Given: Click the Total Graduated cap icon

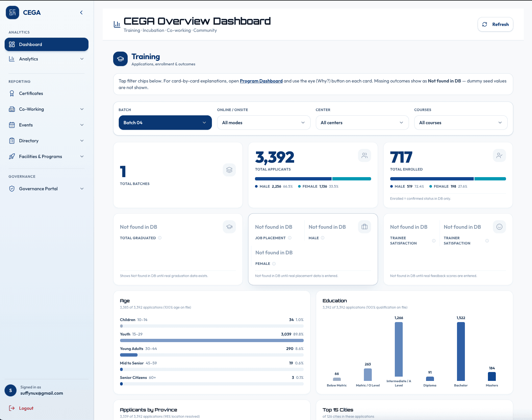Looking at the screenshot, I should coord(229,227).
